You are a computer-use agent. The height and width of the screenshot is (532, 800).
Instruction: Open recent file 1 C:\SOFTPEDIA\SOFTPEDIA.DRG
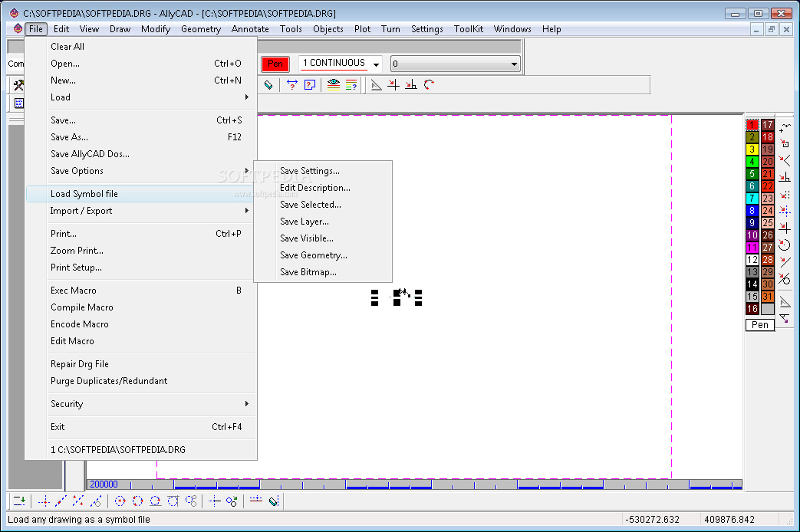[x=141, y=450]
